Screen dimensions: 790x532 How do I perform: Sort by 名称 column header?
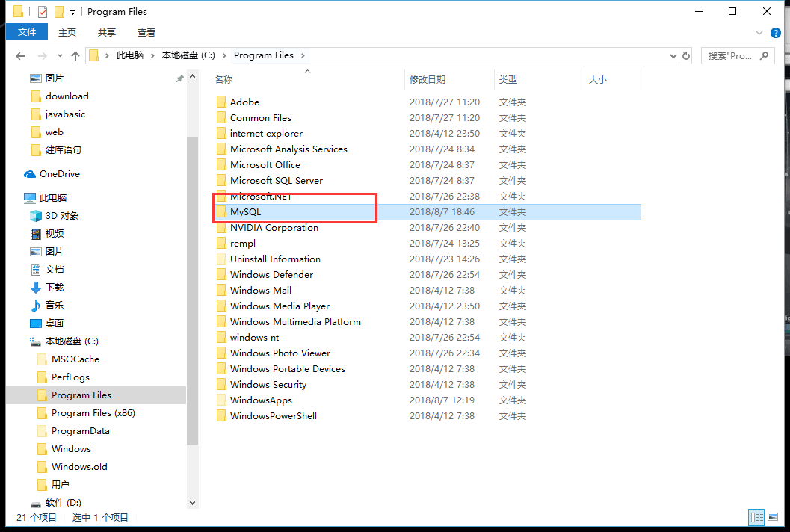coord(223,80)
